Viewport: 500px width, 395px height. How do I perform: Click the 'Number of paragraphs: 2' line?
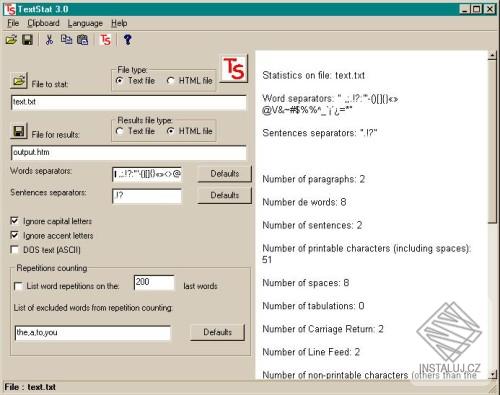click(314, 179)
